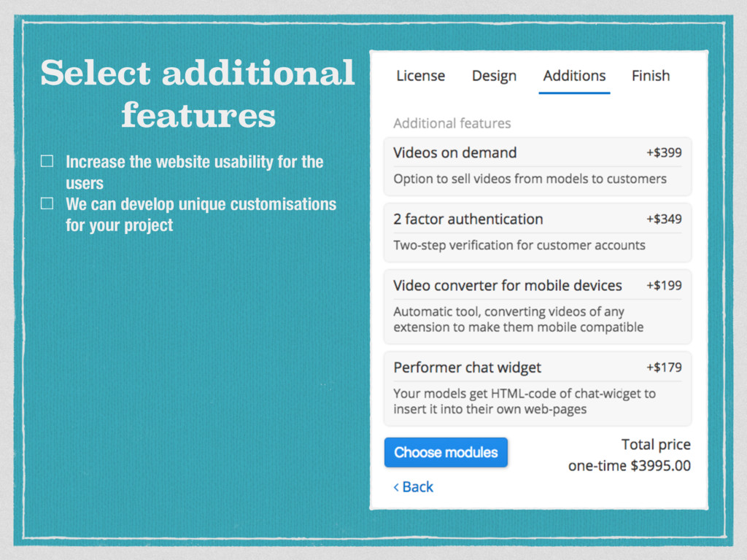Switch to the License tab
The image size is (747, 560).
pyautogui.click(x=420, y=76)
